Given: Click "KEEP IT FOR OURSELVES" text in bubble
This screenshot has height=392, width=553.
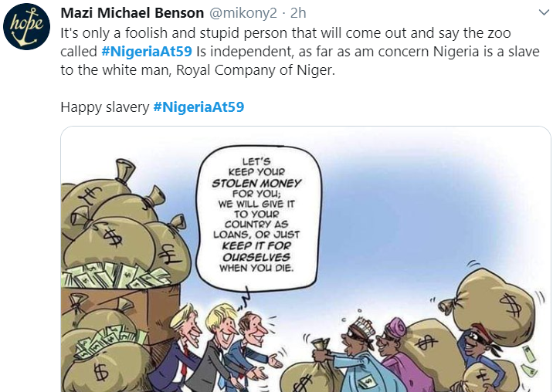Looking at the screenshot, I should click(256, 251).
